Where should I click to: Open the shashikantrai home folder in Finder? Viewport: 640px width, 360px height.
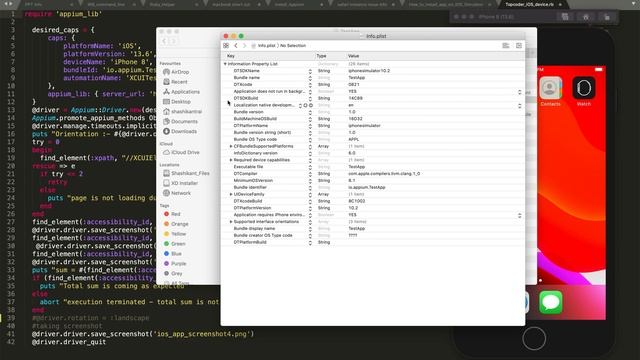[182, 111]
